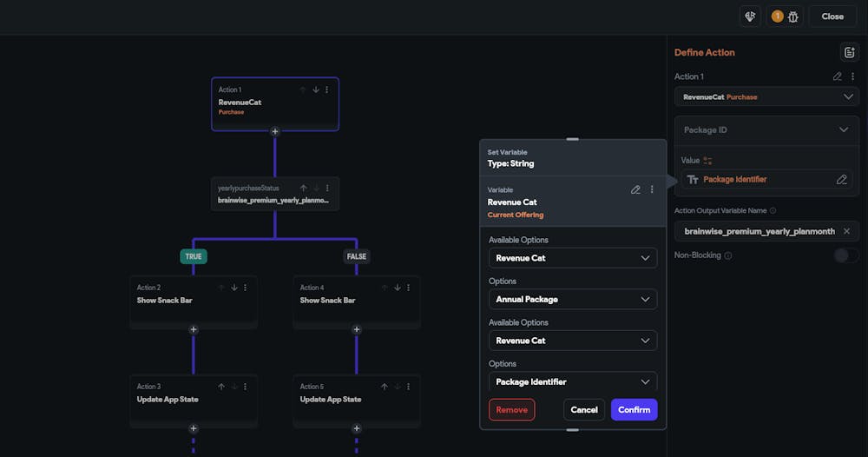Image resolution: width=868 pixels, height=457 pixels.
Task: Click the Package Identifier value text
Action: tap(734, 180)
